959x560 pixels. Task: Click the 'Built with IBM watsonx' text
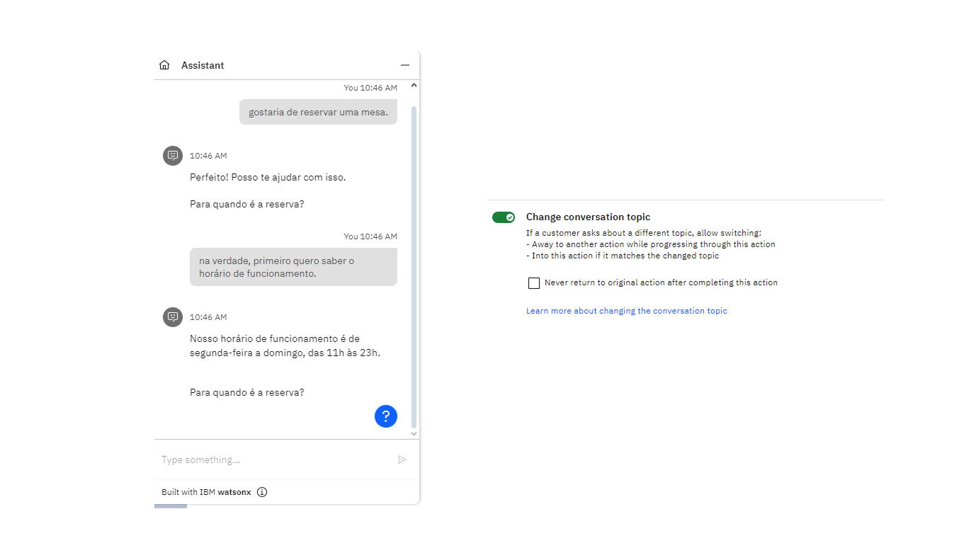[206, 492]
